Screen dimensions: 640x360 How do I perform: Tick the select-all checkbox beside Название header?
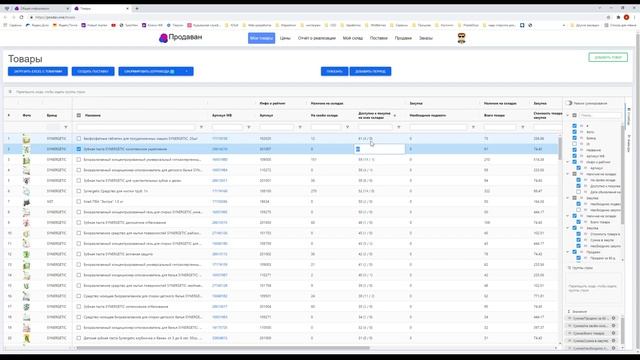pyautogui.click(x=79, y=116)
